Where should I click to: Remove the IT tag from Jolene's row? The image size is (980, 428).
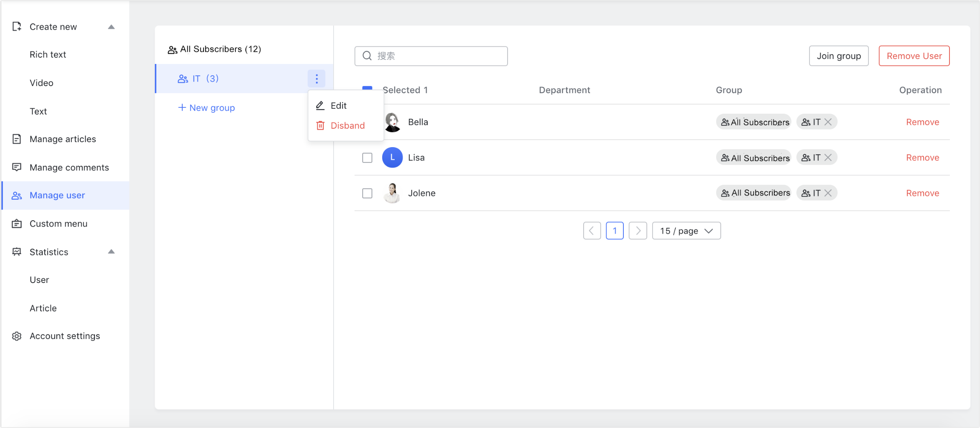coord(828,193)
